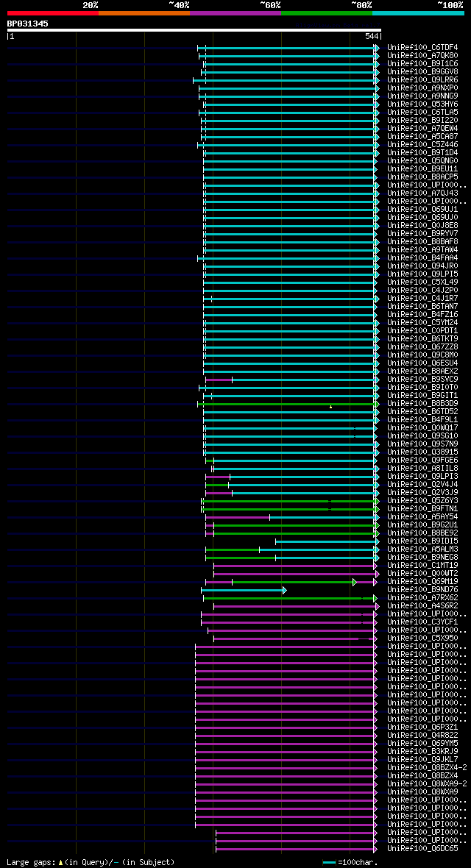Select hit UniRef100_A4S6R2

click(422, 606)
